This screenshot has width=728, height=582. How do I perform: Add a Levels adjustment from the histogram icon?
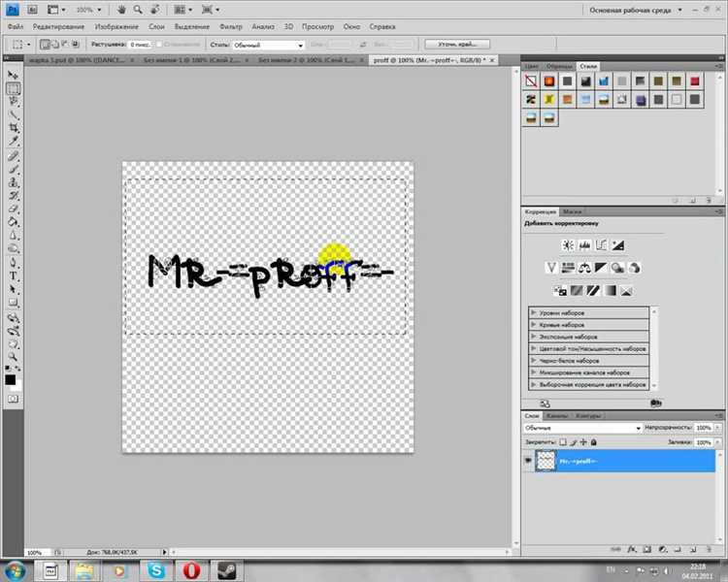[x=582, y=244]
